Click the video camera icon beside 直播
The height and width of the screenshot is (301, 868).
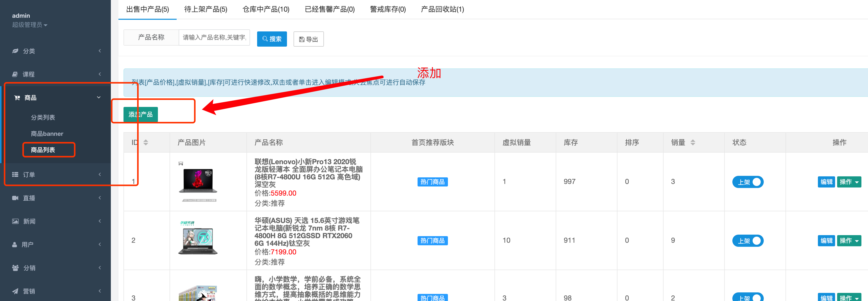click(x=15, y=198)
